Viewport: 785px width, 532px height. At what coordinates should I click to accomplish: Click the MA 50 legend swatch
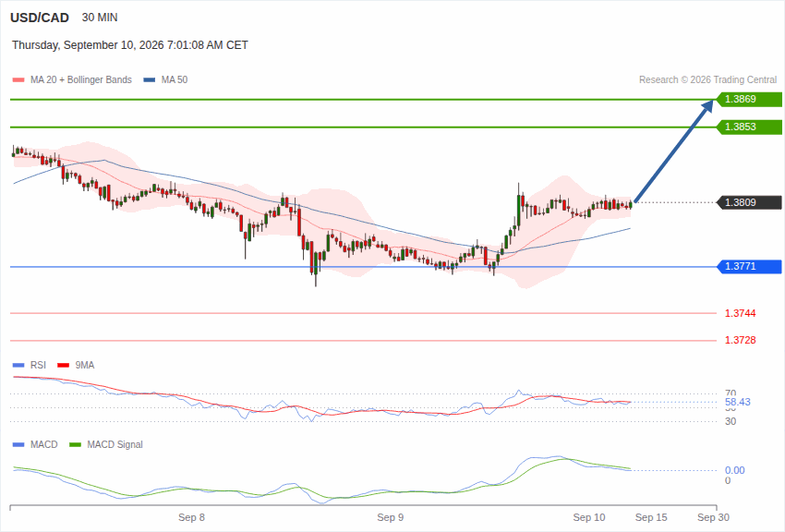tap(150, 80)
